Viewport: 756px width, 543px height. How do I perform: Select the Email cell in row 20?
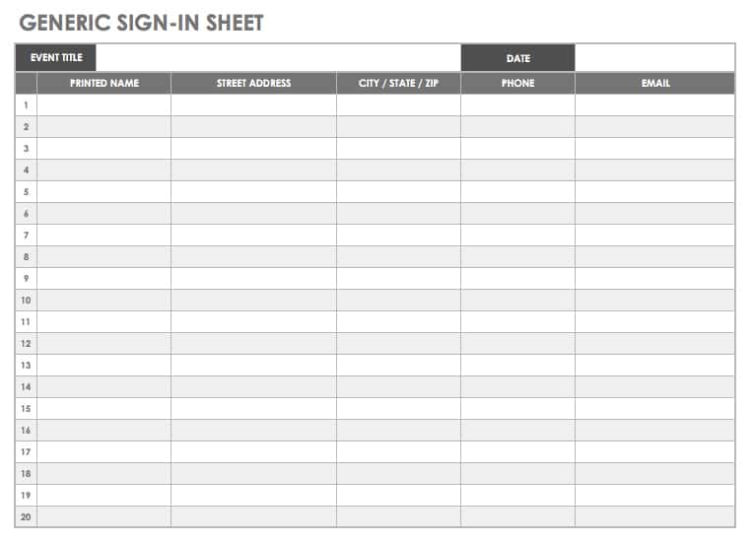pos(654,517)
